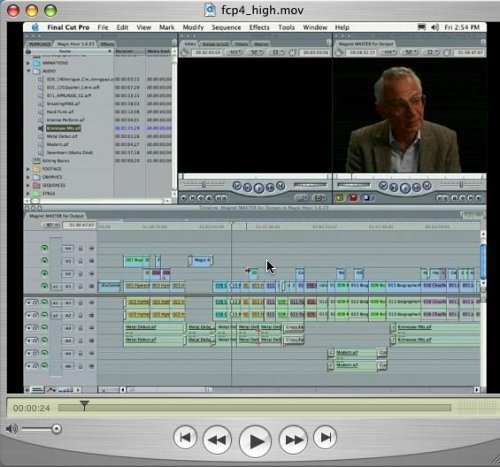Click QuickTime play button

point(256,441)
